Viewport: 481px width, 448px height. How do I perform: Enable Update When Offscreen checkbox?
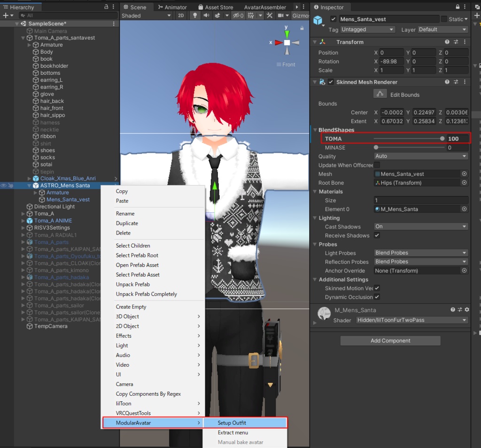377,165
